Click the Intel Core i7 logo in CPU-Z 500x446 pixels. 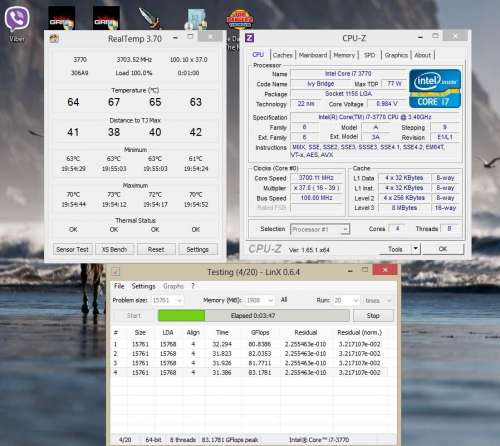pyautogui.click(x=435, y=88)
